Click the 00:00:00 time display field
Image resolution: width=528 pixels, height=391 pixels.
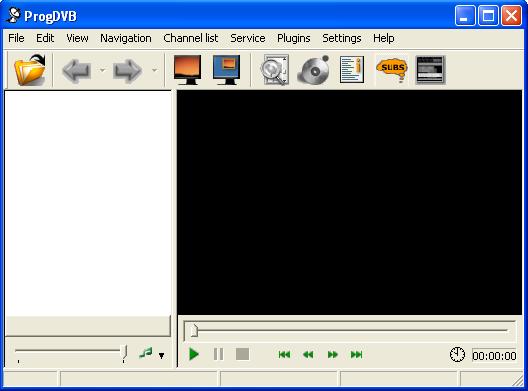(x=494, y=356)
